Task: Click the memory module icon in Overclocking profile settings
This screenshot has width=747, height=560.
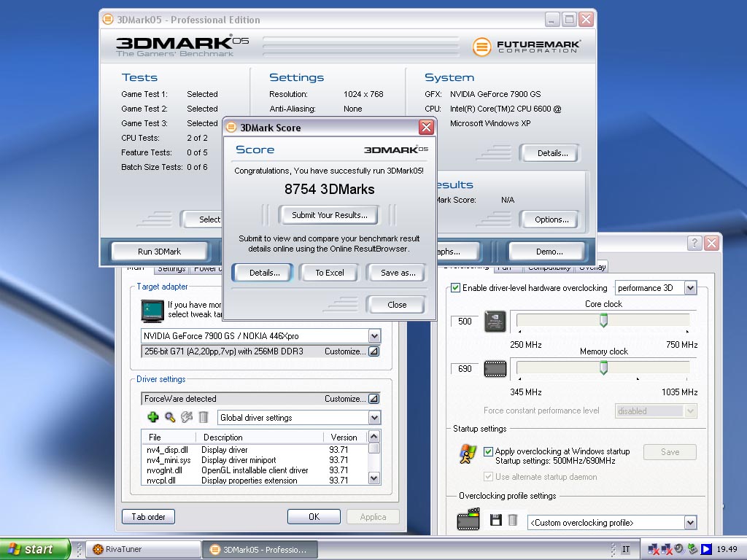Action: (x=468, y=519)
